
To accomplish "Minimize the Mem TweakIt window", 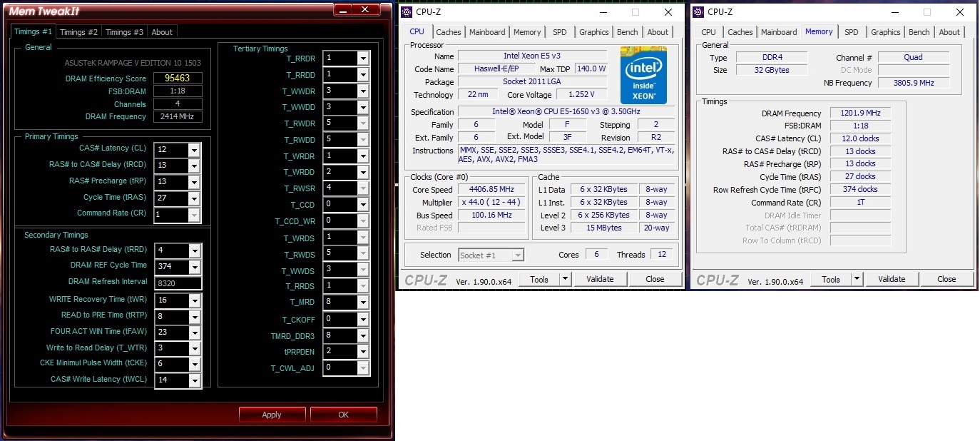I will [344, 9].
